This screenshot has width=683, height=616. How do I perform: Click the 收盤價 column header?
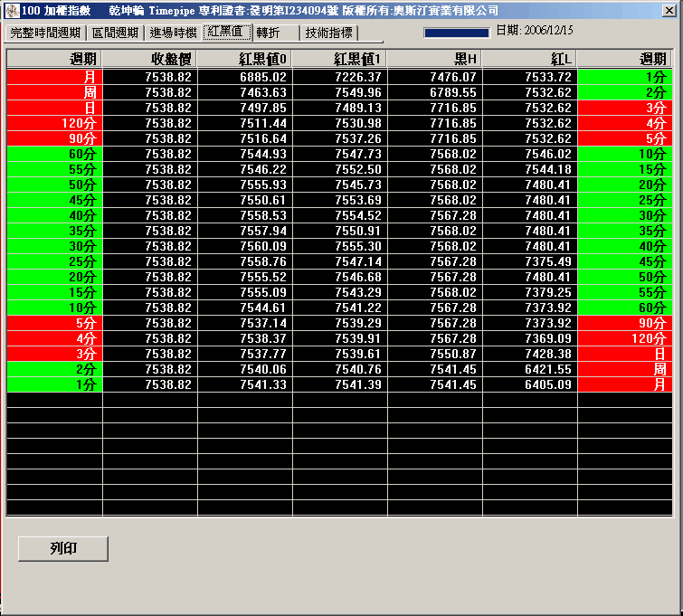[x=150, y=59]
